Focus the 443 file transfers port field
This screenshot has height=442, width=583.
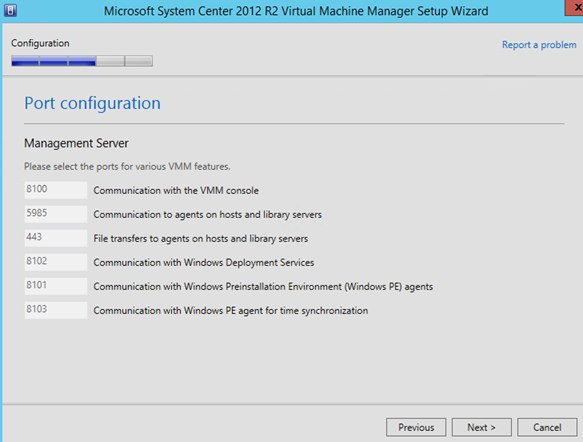(x=56, y=238)
